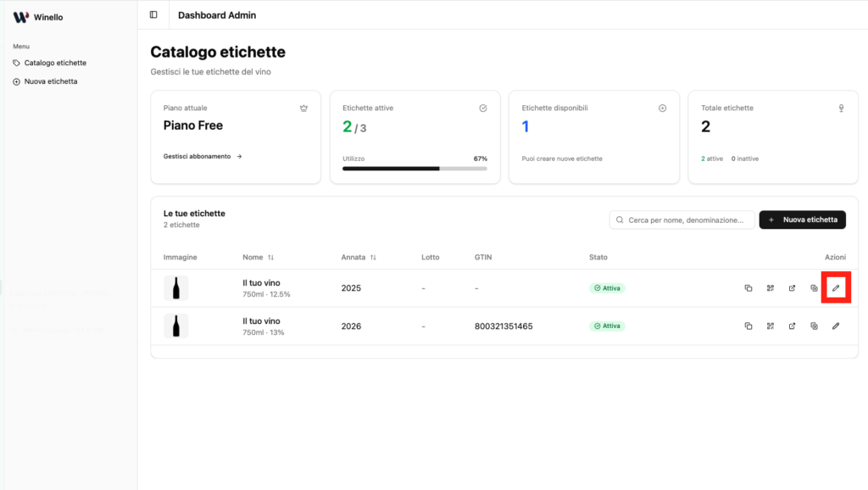Click the Winello logo
The image size is (868, 490).
click(x=21, y=17)
